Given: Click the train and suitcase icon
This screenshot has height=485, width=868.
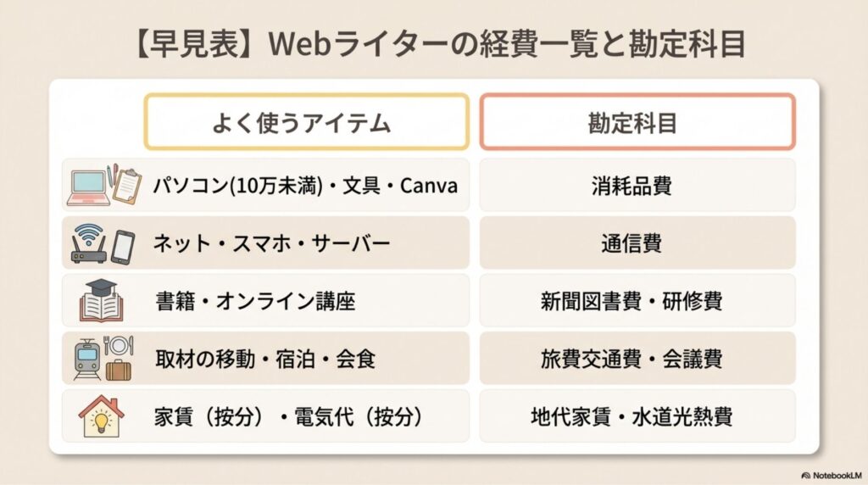Looking at the screenshot, I should click(102, 359).
